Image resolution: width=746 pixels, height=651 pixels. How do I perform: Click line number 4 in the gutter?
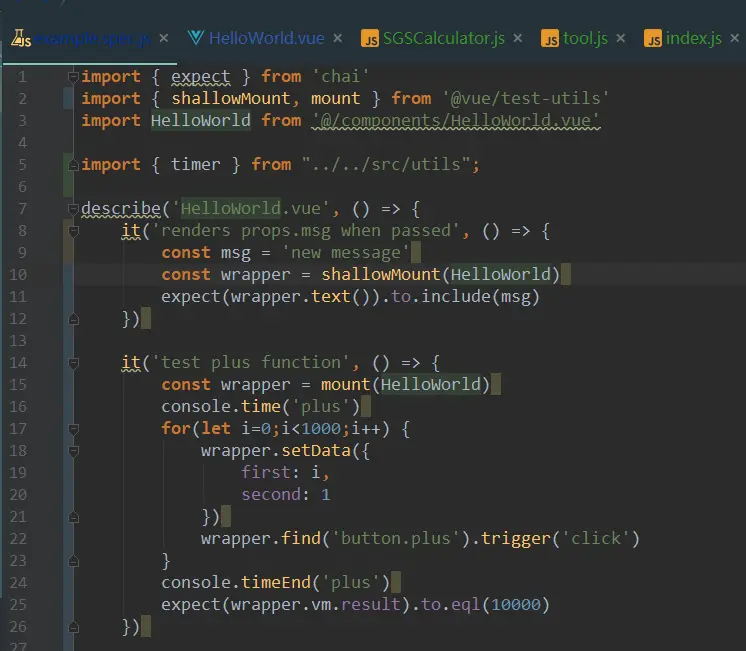pos(22,143)
